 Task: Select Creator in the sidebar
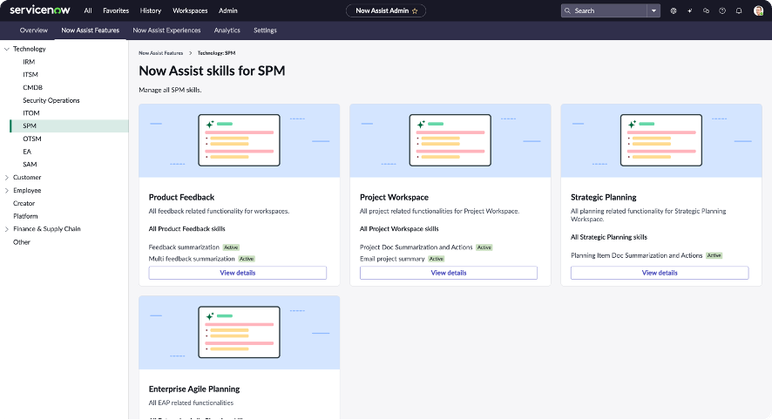click(x=24, y=203)
